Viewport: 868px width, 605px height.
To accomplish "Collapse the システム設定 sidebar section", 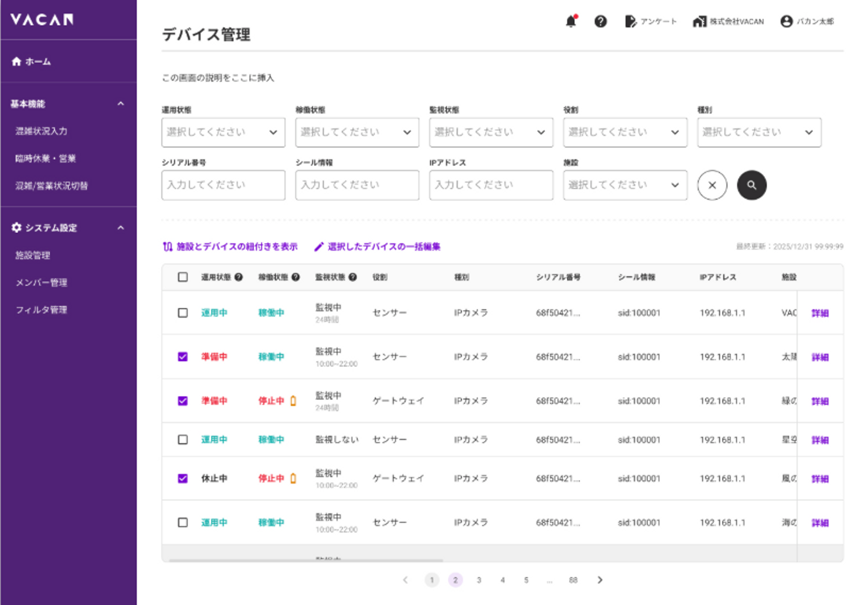I will pyautogui.click(x=121, y=228).
